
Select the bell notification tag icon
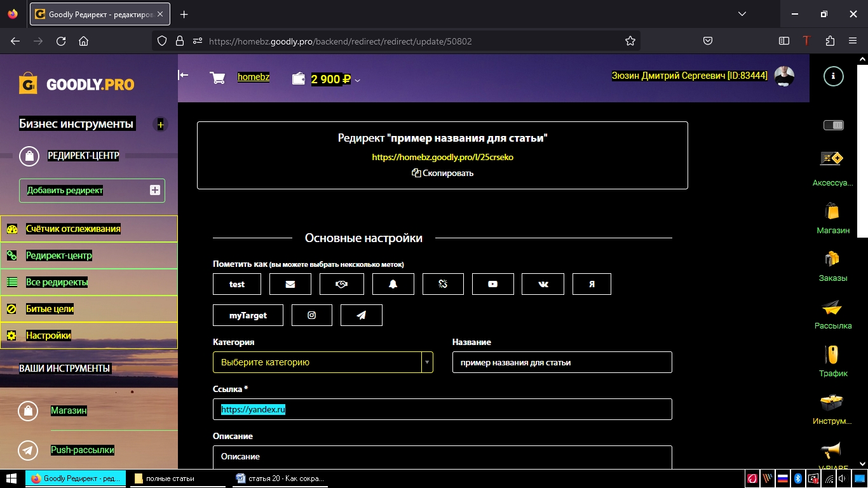click(x=393, y=284)
